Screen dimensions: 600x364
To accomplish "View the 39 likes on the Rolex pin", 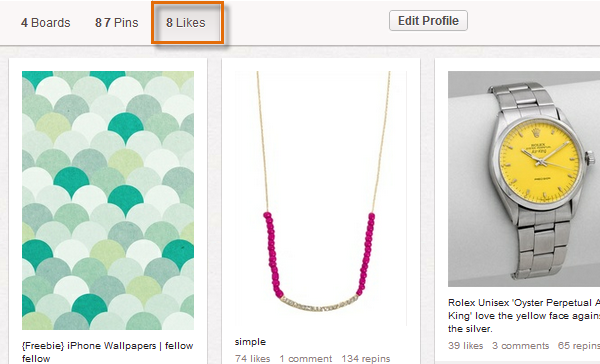I will pos(465,346).
